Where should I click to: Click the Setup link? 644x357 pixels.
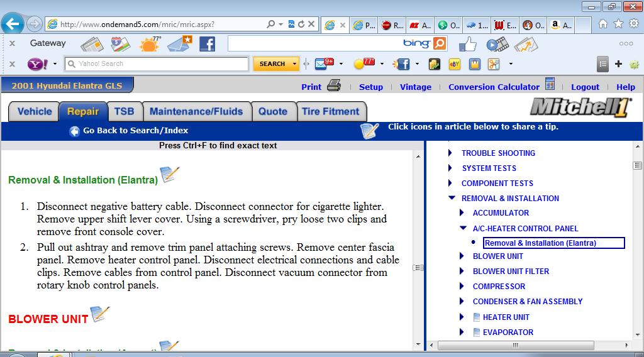coord(371,87)
